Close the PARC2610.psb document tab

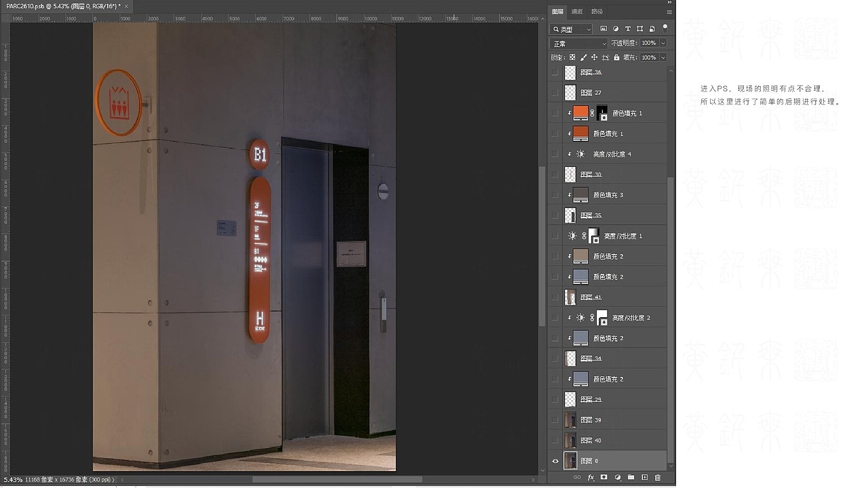(x=126, y=6)
